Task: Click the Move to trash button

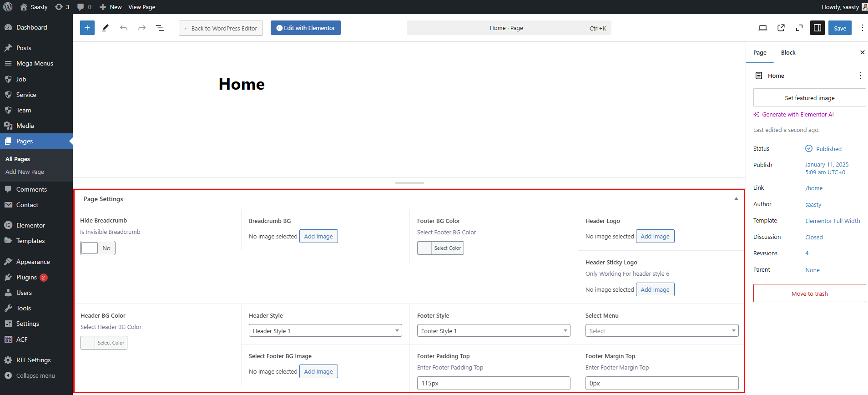Action: (809, 294)
